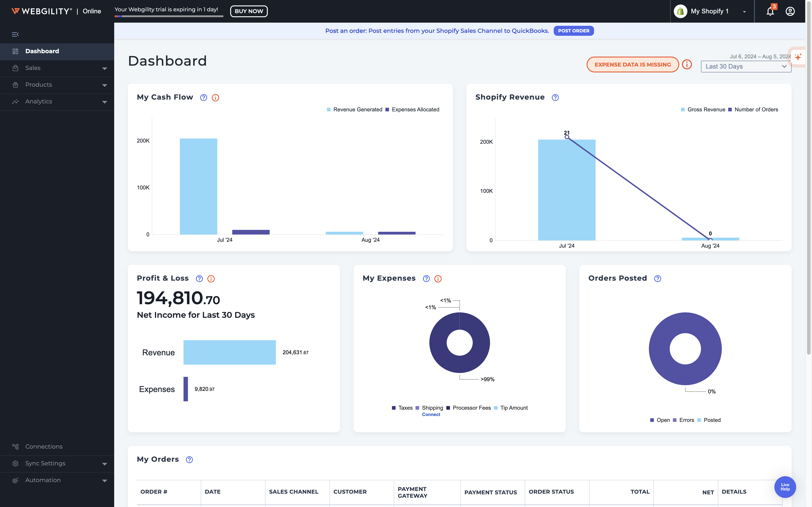
Task: Click the Posted color swatch in Orders Posted legend
Action: tap(699, 420)
